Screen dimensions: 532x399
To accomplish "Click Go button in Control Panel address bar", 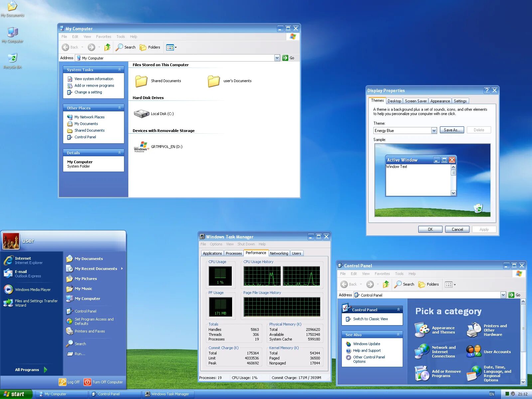I will click(514, 295).
